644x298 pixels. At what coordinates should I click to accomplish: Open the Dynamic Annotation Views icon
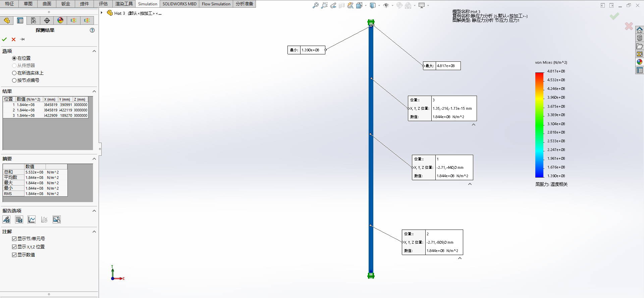(351, 5)
